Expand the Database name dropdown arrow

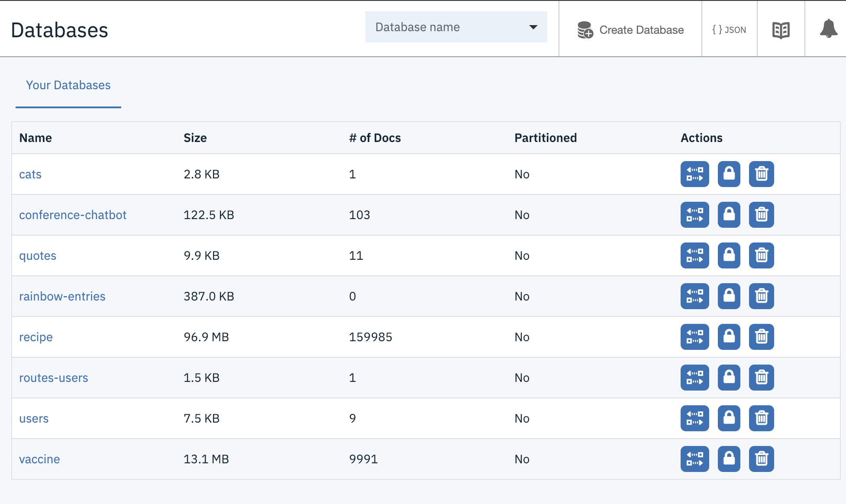[x=533, y=27]
